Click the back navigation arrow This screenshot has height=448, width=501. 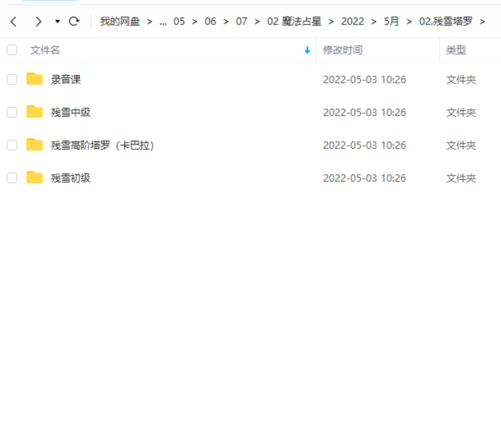[13, 22]
